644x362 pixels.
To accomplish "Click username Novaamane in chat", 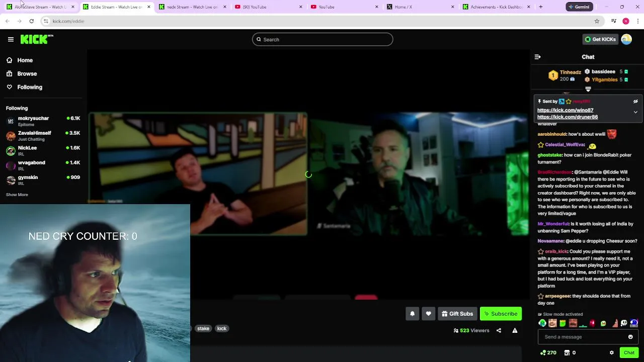I will click(x=551, y=241).
